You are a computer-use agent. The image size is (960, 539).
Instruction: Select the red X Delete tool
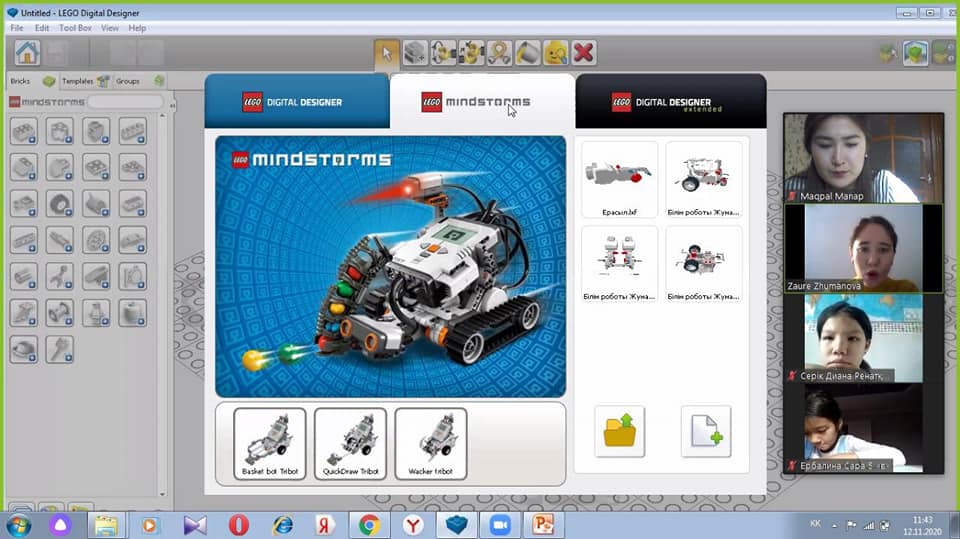pos(583,53)
